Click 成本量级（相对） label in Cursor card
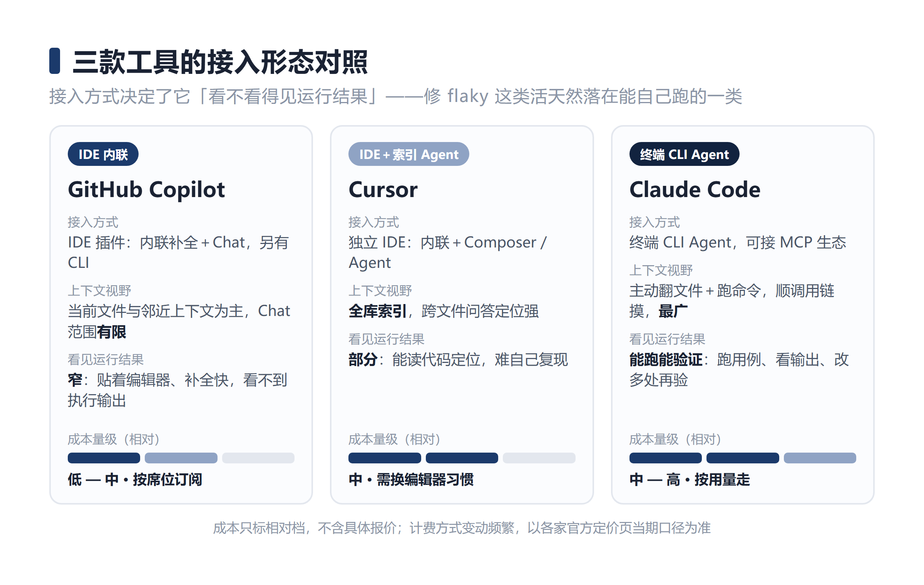924x585 pixels. pyautogui.click(x=394, y=439)
